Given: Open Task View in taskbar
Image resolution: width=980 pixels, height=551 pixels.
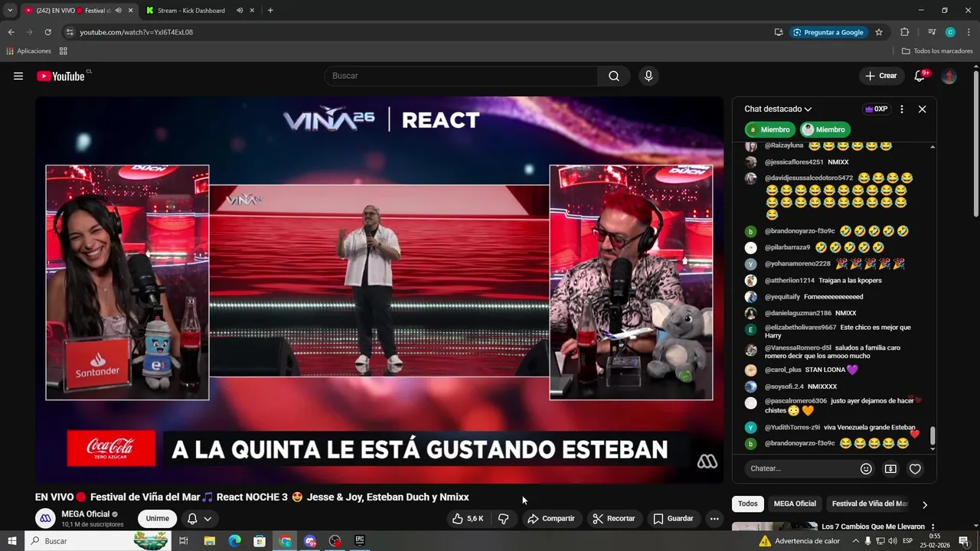Looking at the screenshot, I should 184,541.
